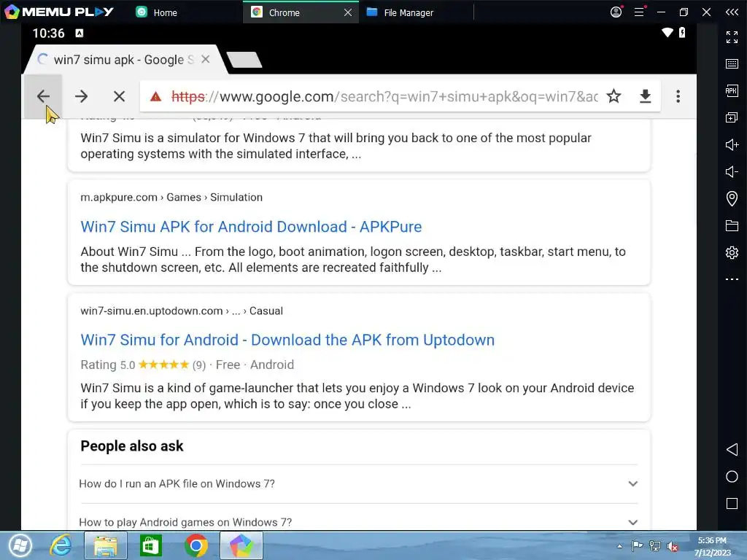
Task: Toggle MEmu fullscreen mode icon
Action: [x=732, y=36]
